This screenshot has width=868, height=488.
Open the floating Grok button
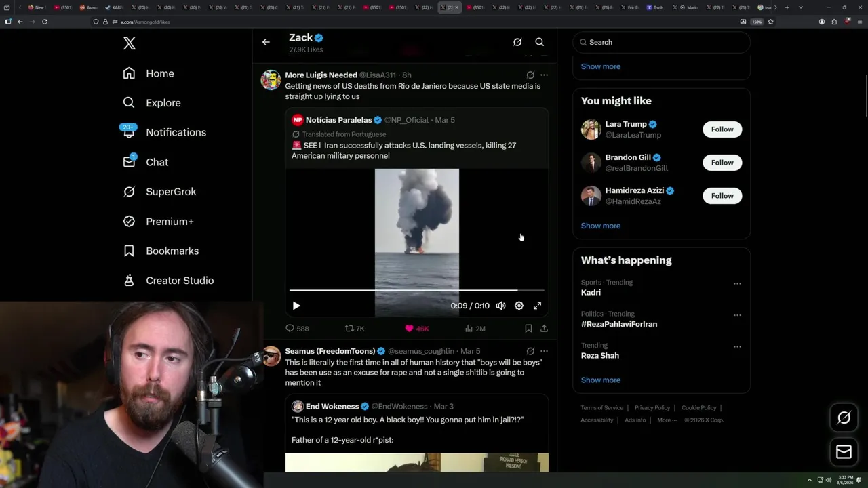point(844,418)
